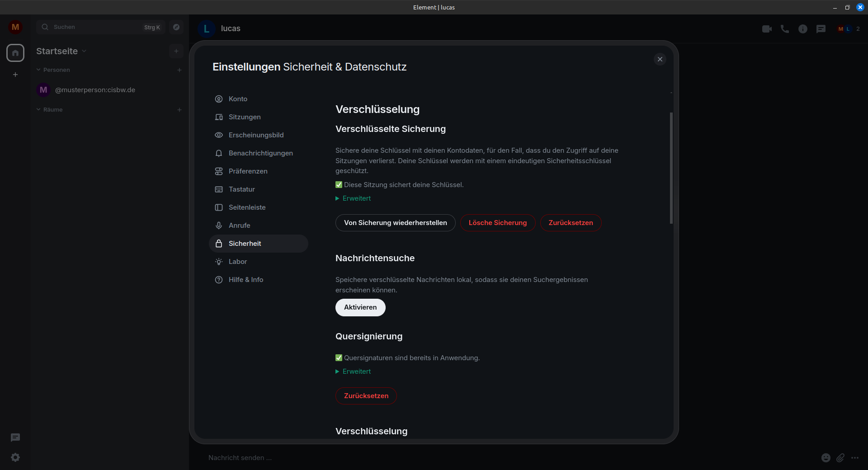This screenshot has height=470, width=868.
Task: Open the emoji picker
Action: coord(826,457)
